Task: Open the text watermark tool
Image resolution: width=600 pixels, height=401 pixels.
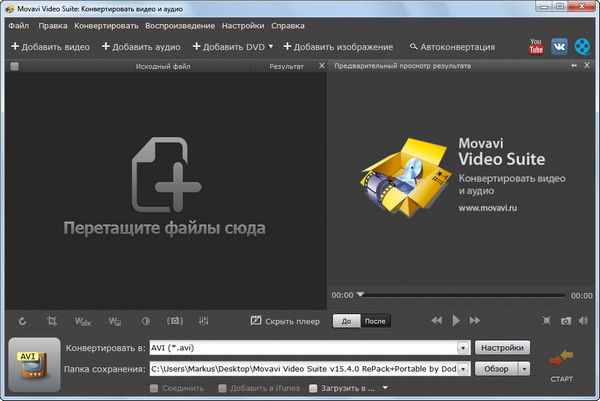Action: (83, 321)
